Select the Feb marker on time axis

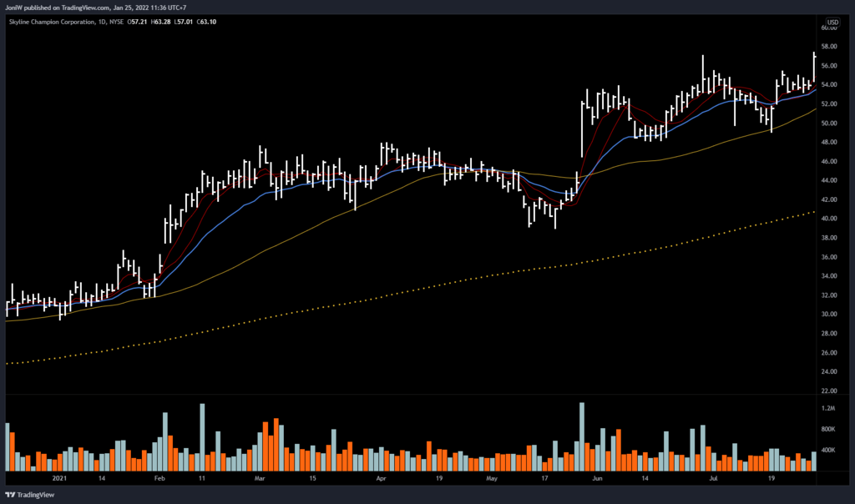(159, 479)
